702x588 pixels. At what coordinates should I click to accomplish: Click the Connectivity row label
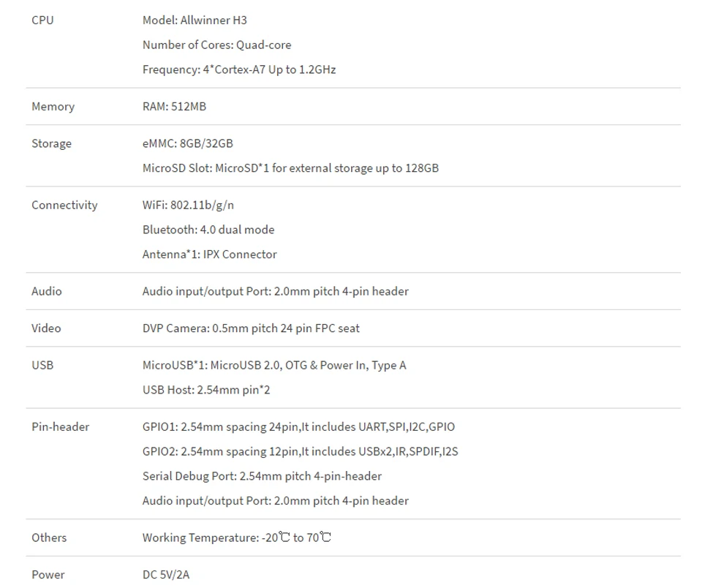pos(64,206)
